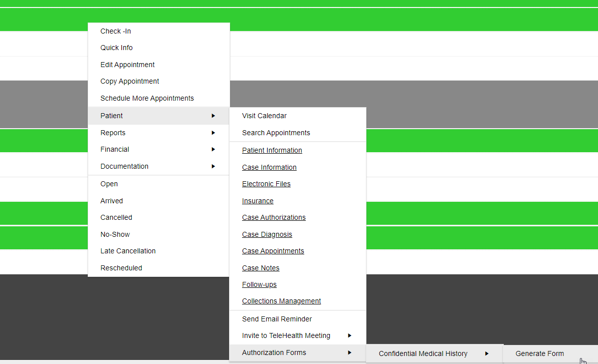Select "Send Email Reminder"
The height and width of the screenshot is (364, 598).
coord(277,319)
